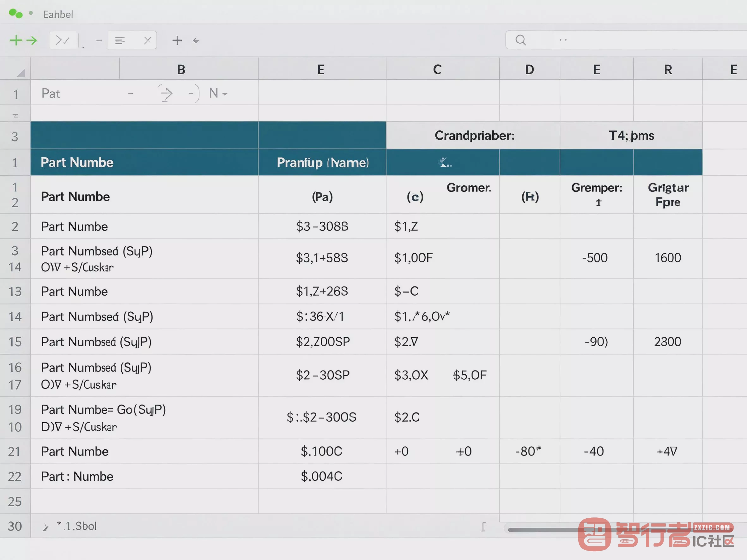
Task: Click the green plus icon in toolbar
Action: coord(15,40)
